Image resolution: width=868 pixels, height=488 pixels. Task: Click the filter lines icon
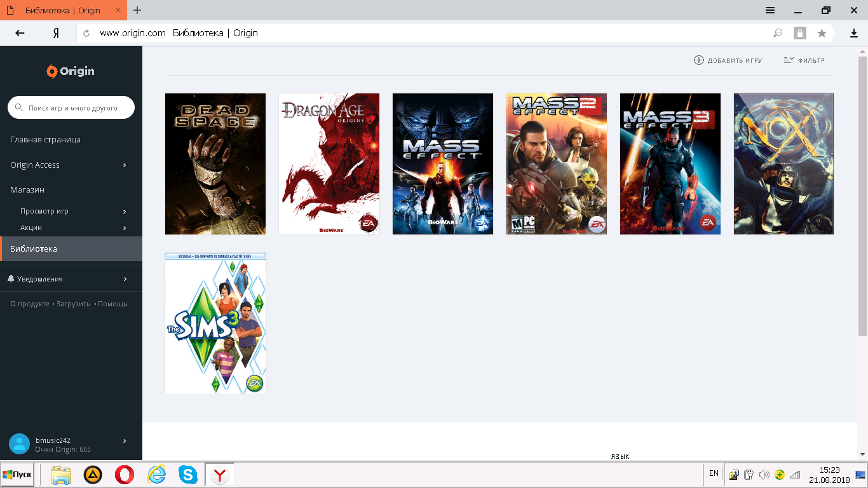[x=789, y=60]
